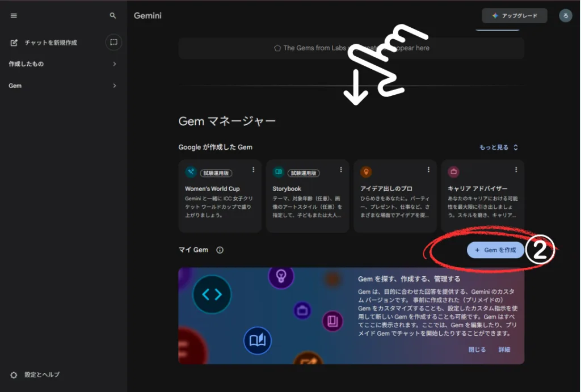
Task: Click the My Gem info icon
Action: tap(220, 250)
